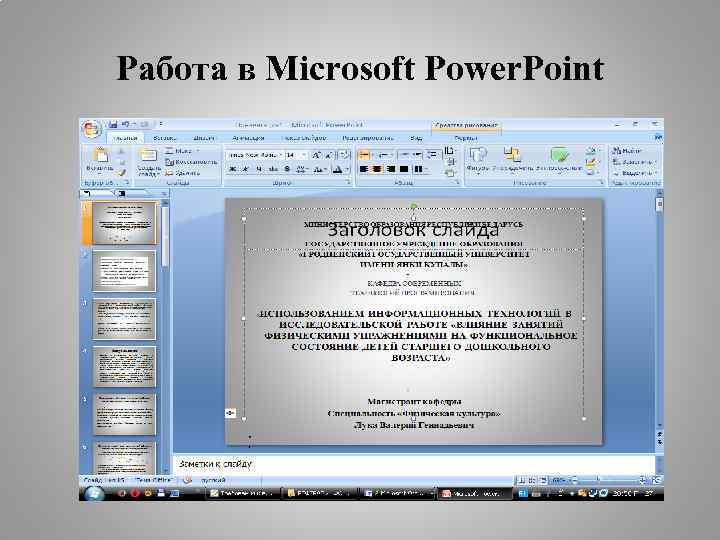Viewport: 720px width, 540px height.
Task: Justify text in Paragraph group
Action: 404,169
